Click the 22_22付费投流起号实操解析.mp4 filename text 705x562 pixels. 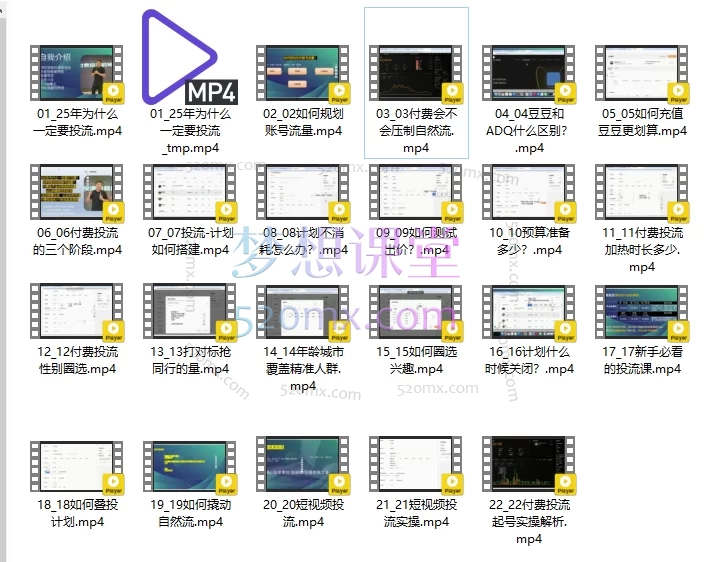(529, 523)
